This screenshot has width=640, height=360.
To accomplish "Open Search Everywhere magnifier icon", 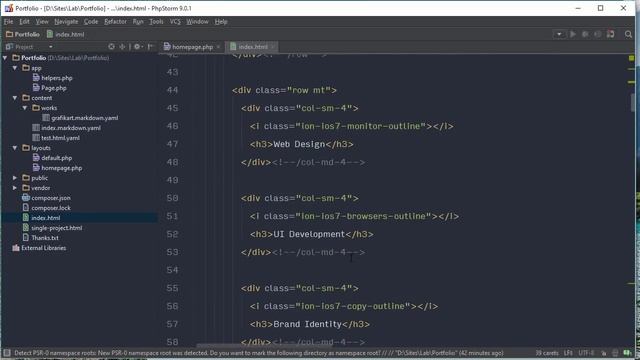I will tap(628, 34).
